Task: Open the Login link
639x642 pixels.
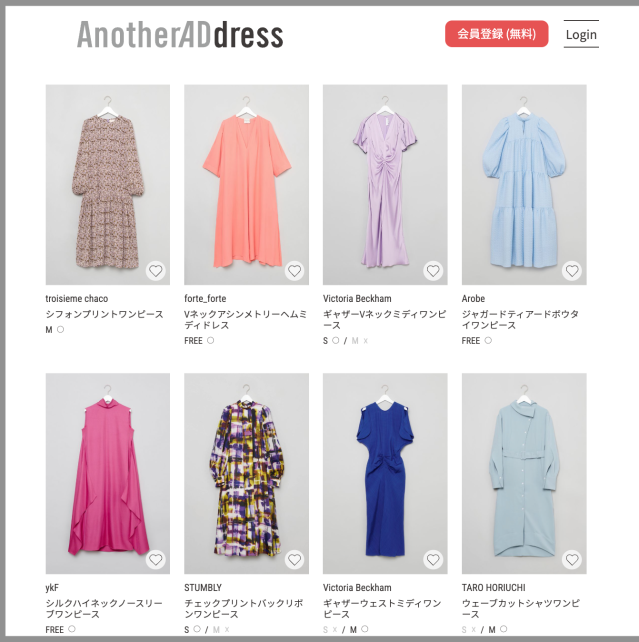Action: coord(581,34)
